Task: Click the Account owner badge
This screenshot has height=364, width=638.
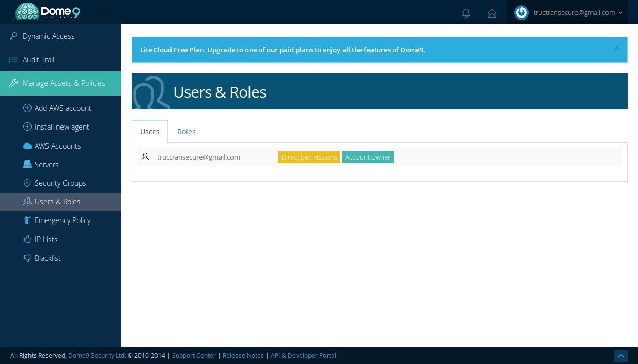Action: tap(368, 157)
